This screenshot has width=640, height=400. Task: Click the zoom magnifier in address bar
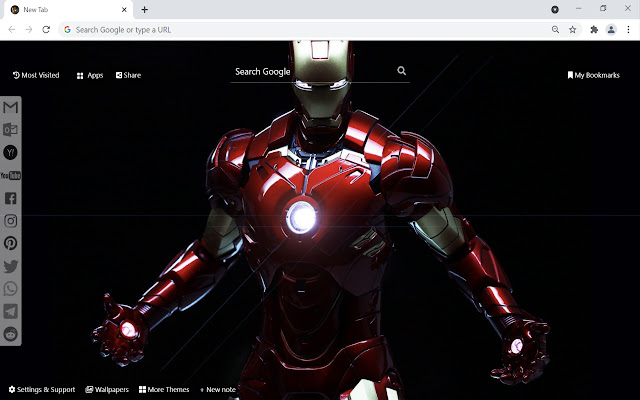tap(556, 29)
